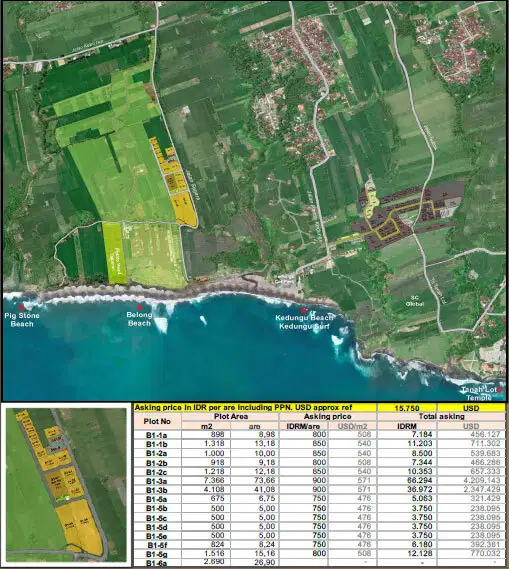Click the red dot above Belong Beach
Viewport: 509px width, 569px height.
tap(139, 307)
